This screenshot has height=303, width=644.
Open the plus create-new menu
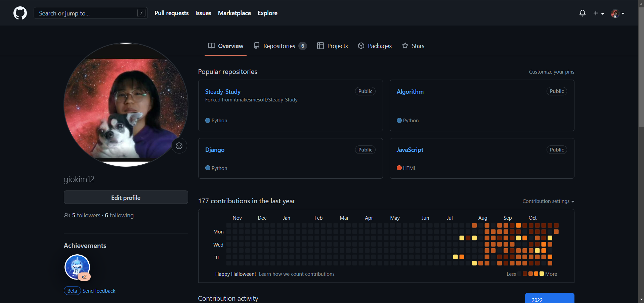pos(599,13)
